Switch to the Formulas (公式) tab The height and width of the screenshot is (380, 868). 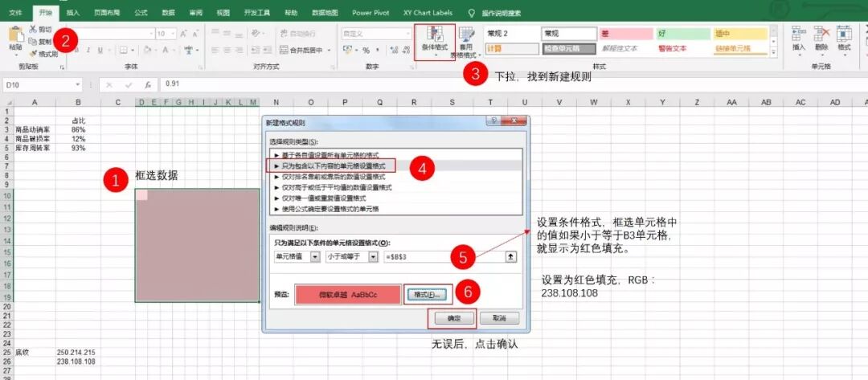coord(141,13)
